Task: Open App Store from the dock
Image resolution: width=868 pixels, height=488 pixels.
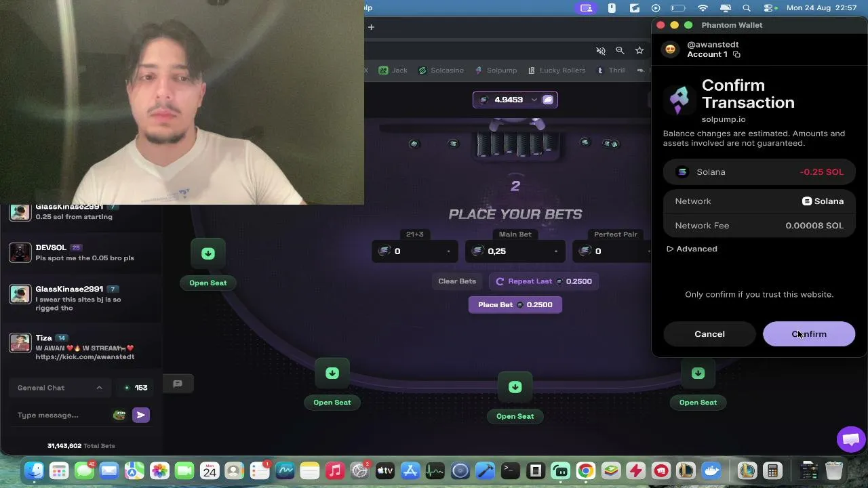Action: coord(410,470)
